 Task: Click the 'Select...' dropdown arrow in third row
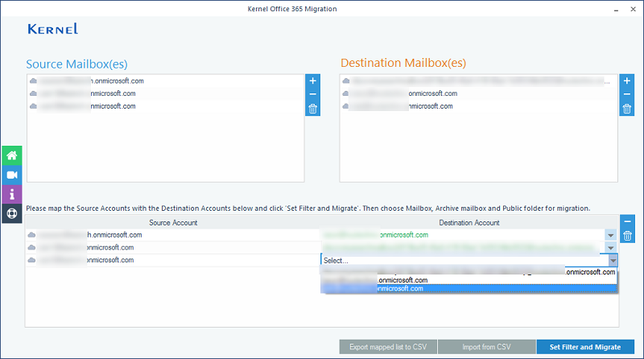[613, 261]
